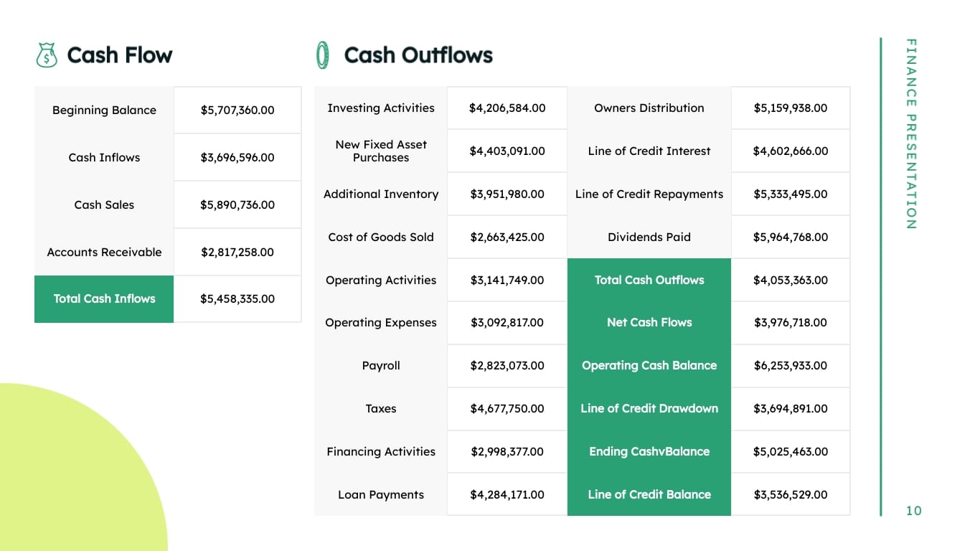980x551 pixels.
Task: Click the page number 10
Action: (x=914, y=511)
